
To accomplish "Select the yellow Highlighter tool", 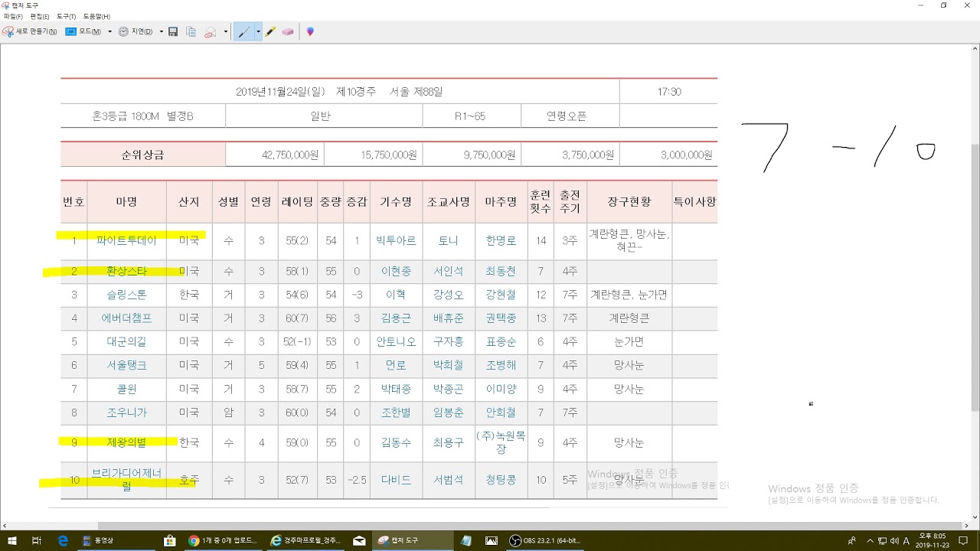I will click(x=270, y=32).
